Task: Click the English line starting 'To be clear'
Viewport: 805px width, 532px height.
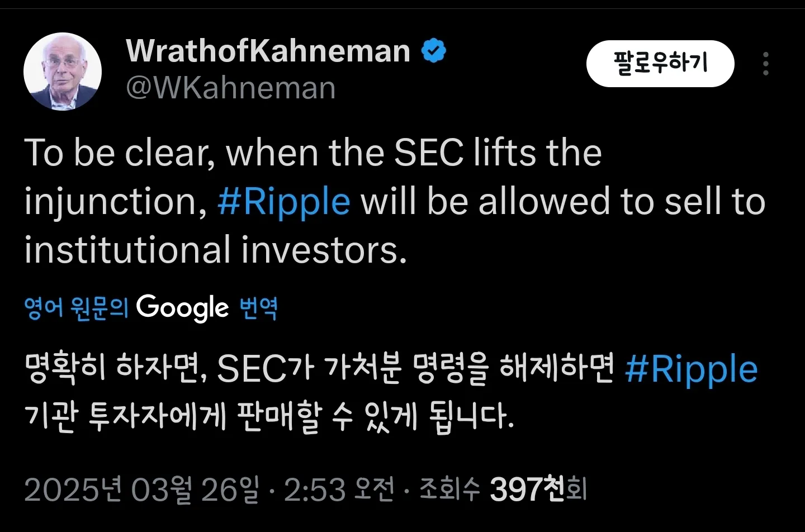Action: tap(313, 153)
